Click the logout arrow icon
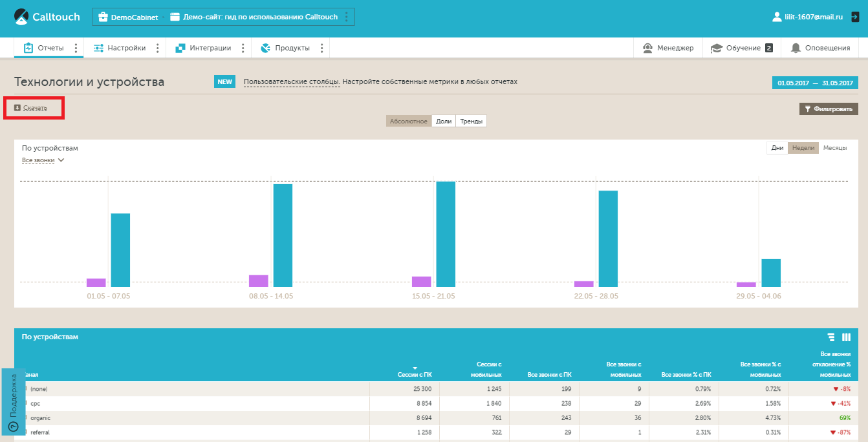This screenshot has width=868, height=442. click(x=855, y=17)
